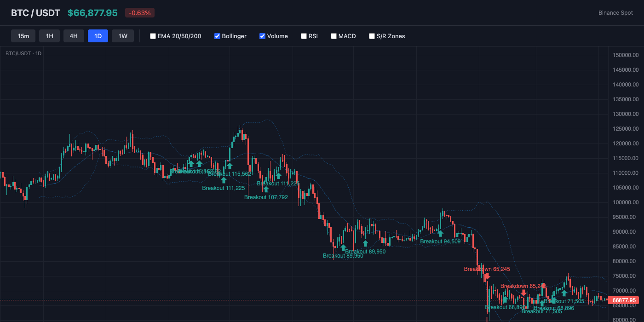The image size is (644, 322).
Task: Select the Breakout 107,792 arrow marker
Action: coord(266,189)
